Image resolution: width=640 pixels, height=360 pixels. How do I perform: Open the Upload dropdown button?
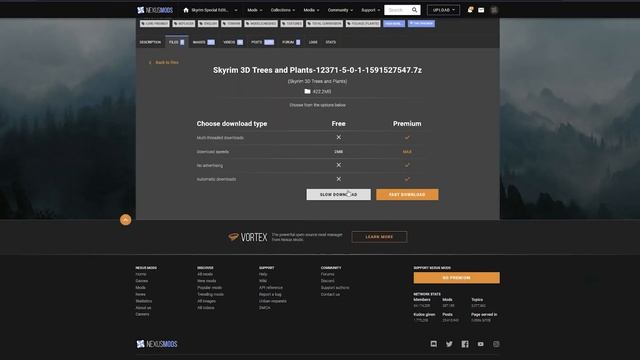[443, 10]
